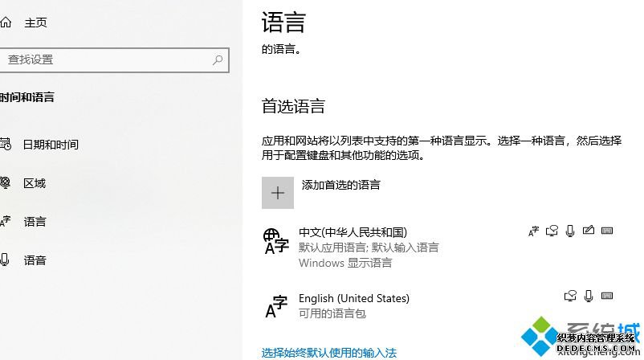Screen dimensions: 644x360
Task: Select 语言 in the sidebar
Action: click(35, 222)
